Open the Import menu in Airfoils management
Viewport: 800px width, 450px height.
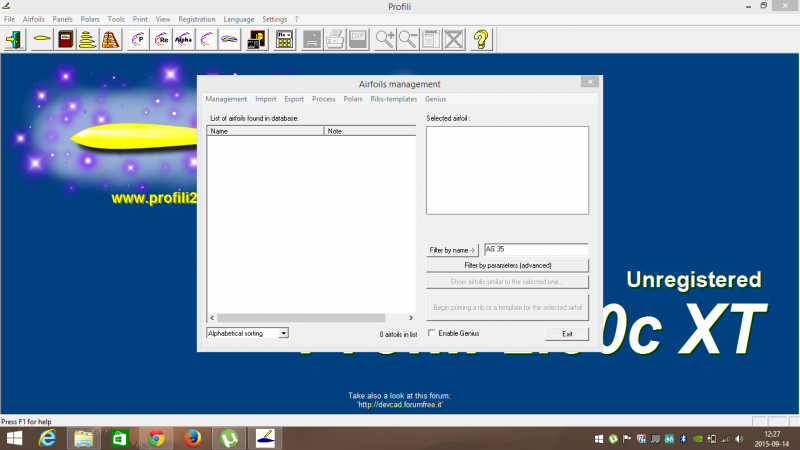pyautogui.click(x=266, y=99)
